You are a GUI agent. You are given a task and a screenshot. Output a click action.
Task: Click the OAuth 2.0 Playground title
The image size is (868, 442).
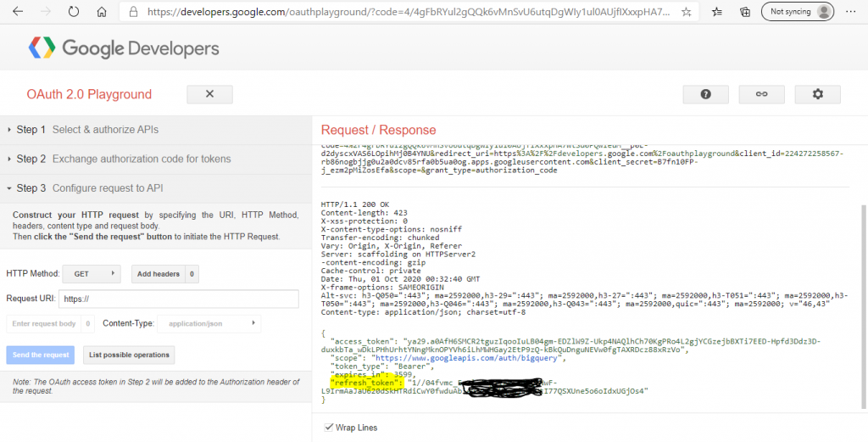89,94
